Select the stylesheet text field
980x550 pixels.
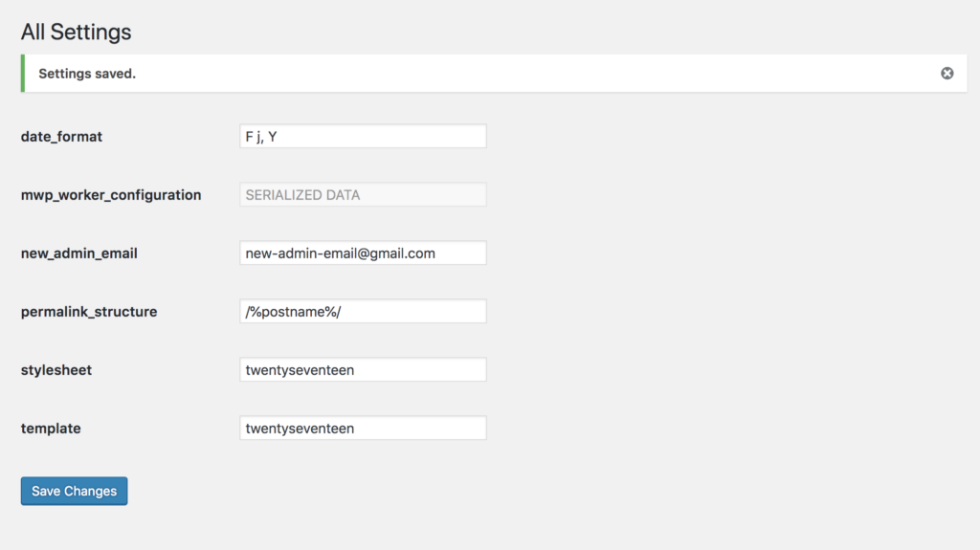(363, 370)
